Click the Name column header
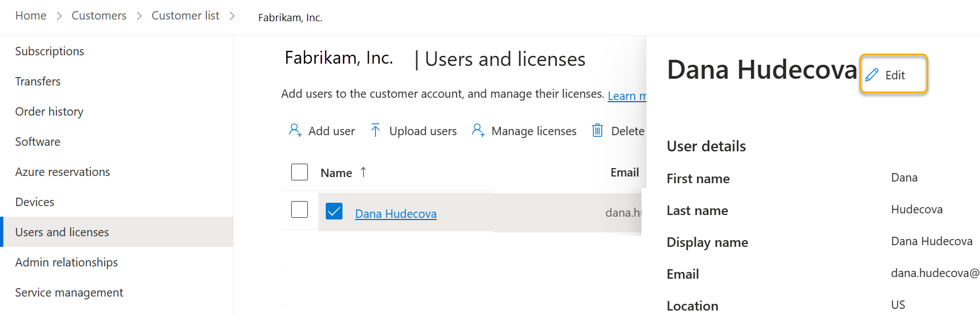 [336, 173]
